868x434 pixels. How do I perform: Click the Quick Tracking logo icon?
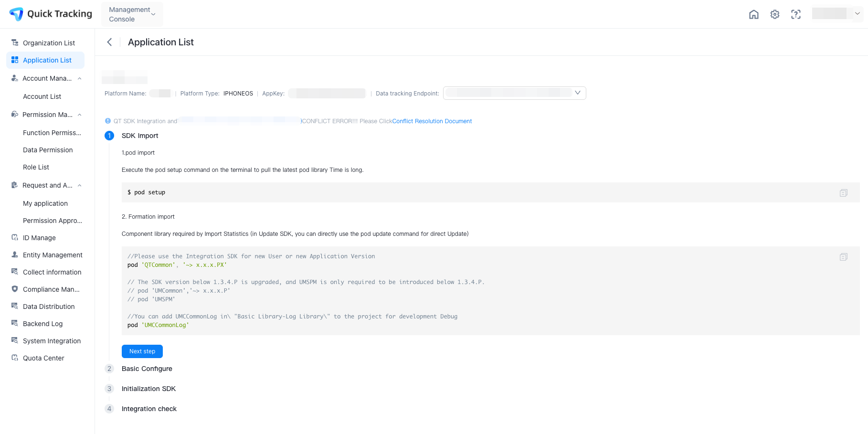coord(16,14)
